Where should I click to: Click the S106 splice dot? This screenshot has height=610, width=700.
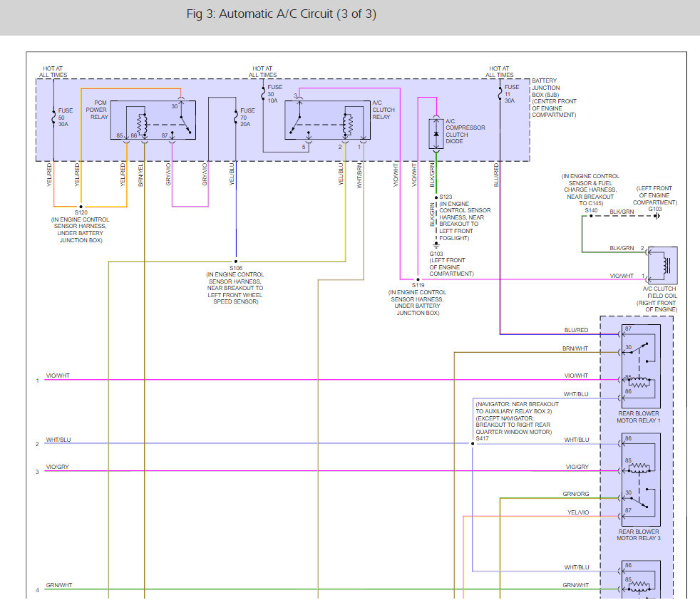(x=236, y=262)
